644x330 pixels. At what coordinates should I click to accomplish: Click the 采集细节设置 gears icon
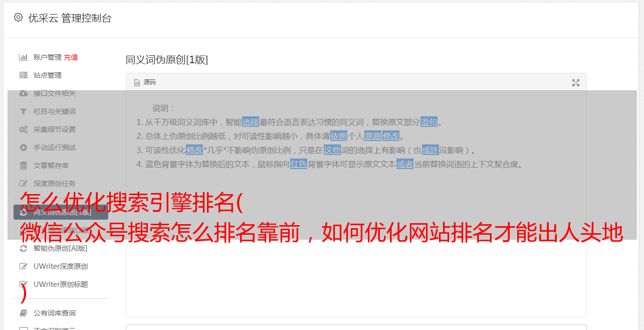tap(23, 129)
